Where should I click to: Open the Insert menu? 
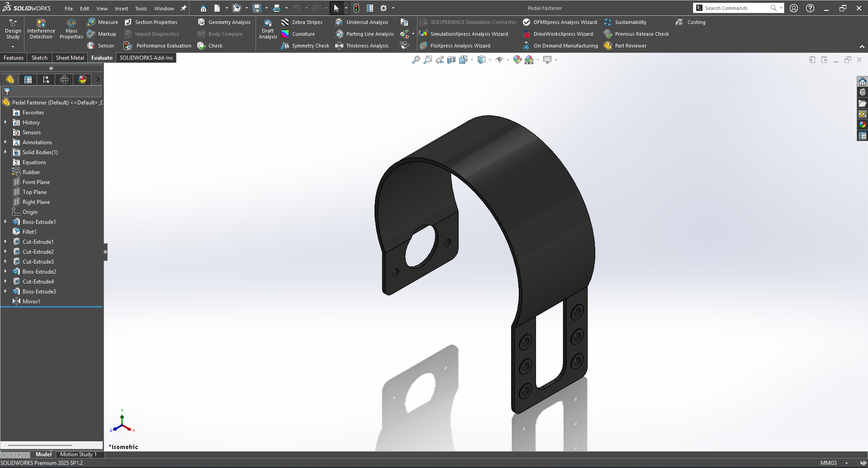click(121, 9)
